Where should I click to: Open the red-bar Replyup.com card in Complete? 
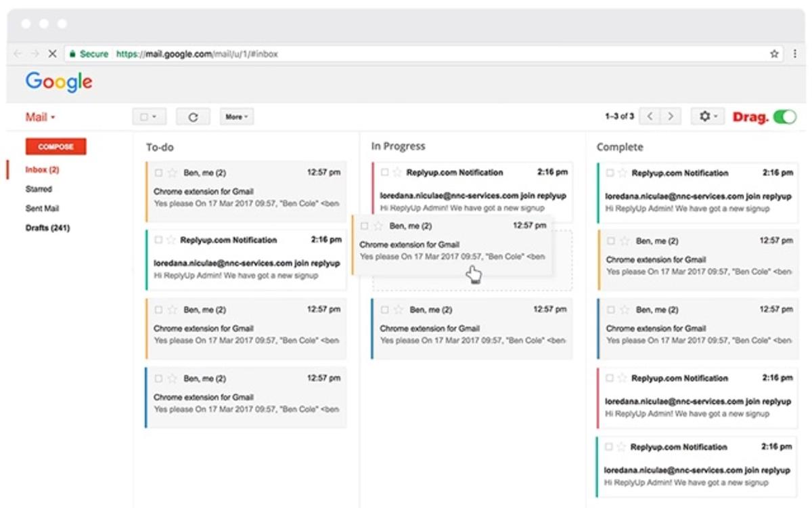click(x=698, y=398)
